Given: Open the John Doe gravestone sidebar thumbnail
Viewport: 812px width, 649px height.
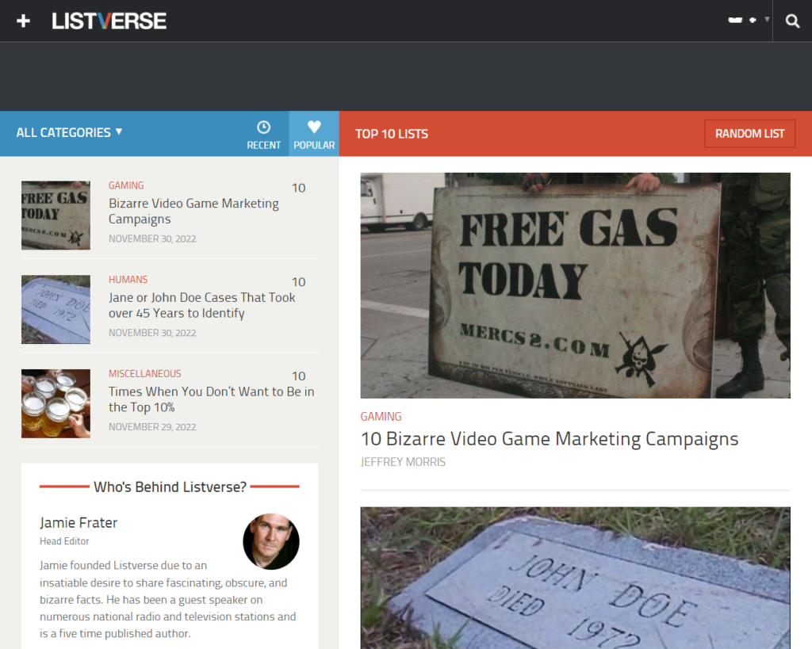Looking at the screenshot, I should tap(56, 309).
